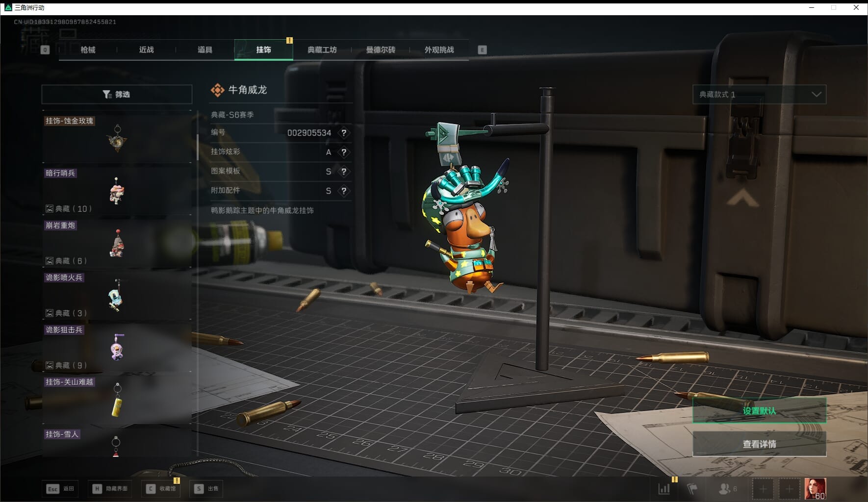Show help for 附加配件 rating
868x502 pixels.
click(x=344, y=191)
